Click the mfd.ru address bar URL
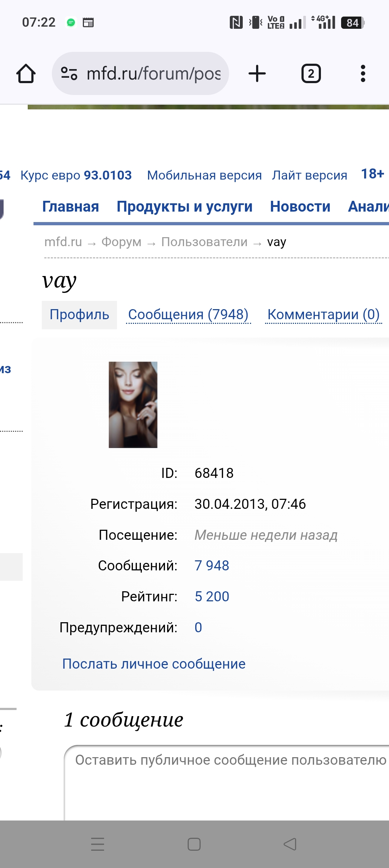 pos(154,74)
